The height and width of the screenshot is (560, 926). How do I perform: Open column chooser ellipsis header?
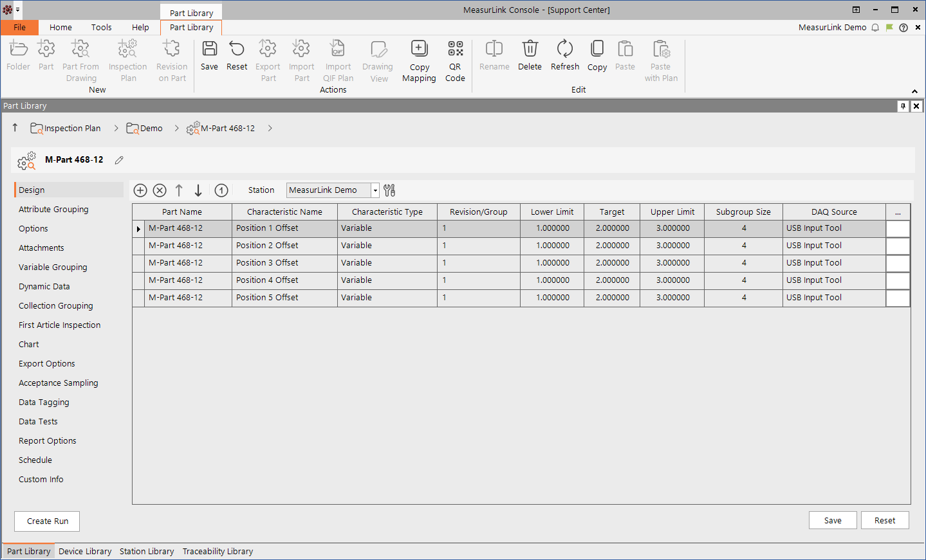pos(898,212)
